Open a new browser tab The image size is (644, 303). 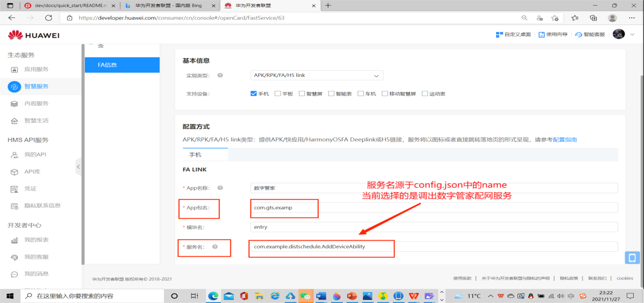[x=328, y=6]
